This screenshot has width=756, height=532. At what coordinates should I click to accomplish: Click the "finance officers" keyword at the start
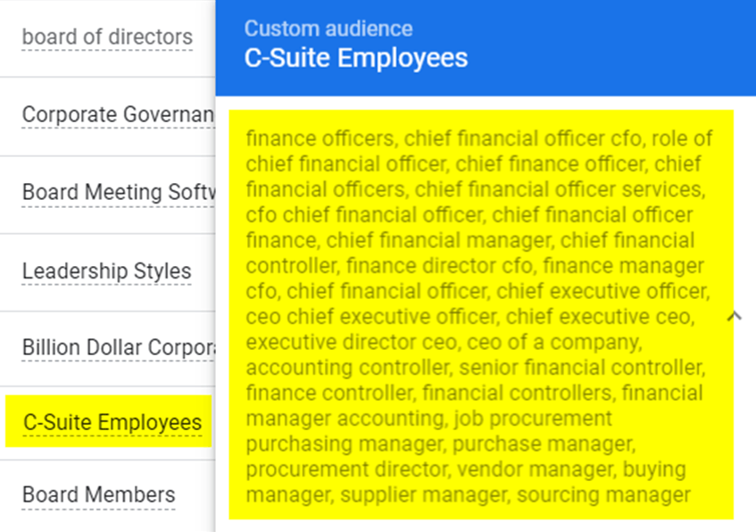(x=320, y=139)
